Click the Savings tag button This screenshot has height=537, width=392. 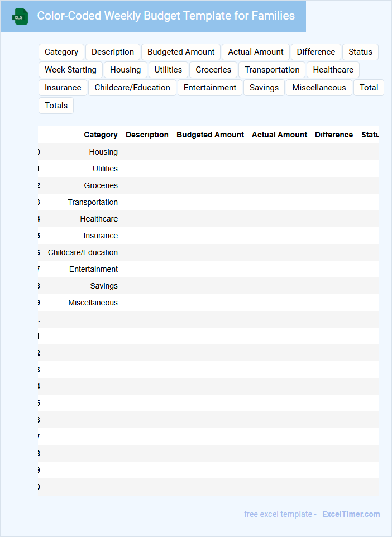point(264,88)
